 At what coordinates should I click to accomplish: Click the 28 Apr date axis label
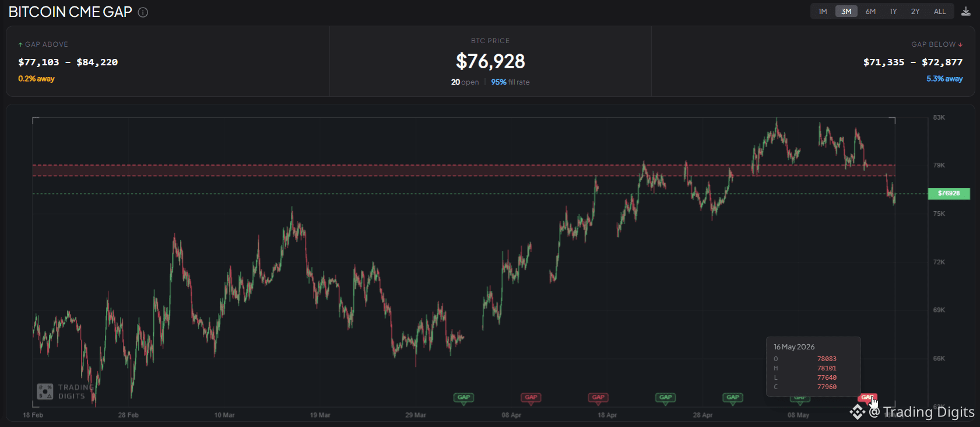point(702,415)
